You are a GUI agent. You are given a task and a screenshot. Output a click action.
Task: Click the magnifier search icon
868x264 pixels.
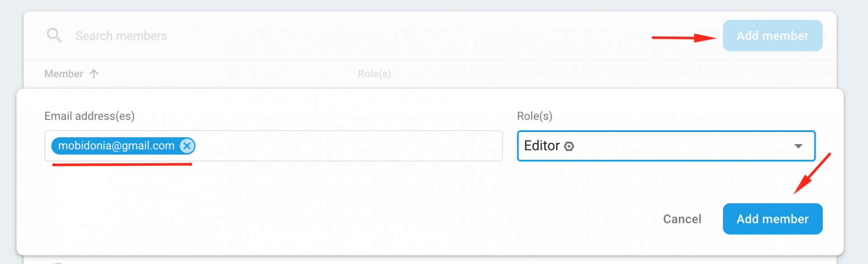pyautogui.click(x=54, y=35)
